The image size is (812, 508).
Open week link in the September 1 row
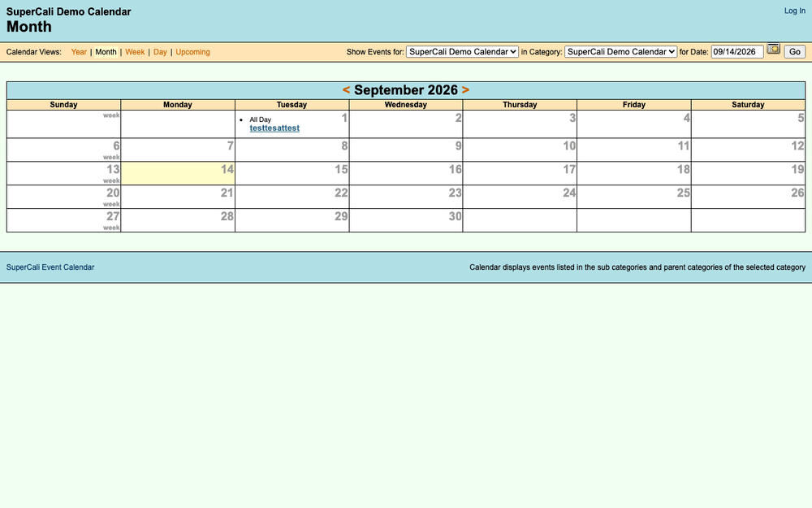coord(111,115)
